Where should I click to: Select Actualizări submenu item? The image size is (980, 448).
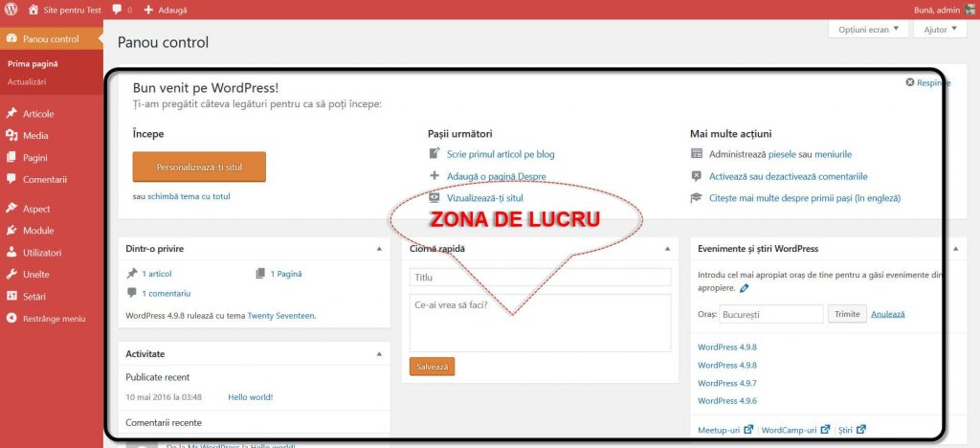point(26,81)
